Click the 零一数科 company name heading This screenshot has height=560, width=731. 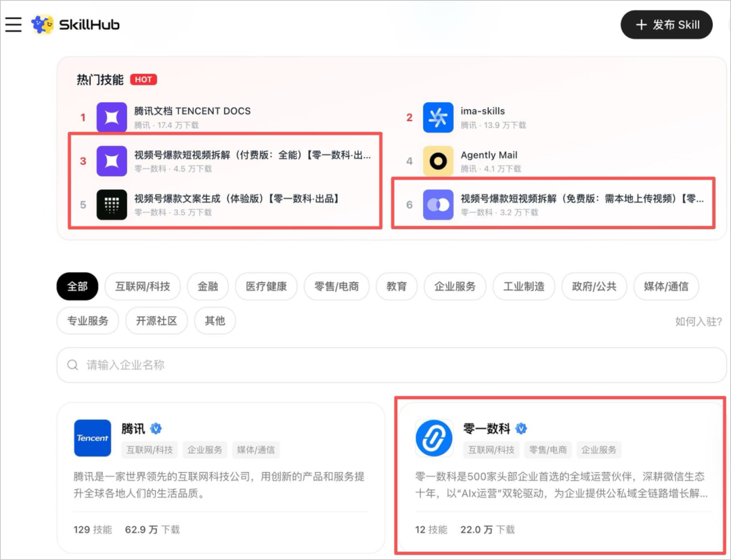pos(487,428)
